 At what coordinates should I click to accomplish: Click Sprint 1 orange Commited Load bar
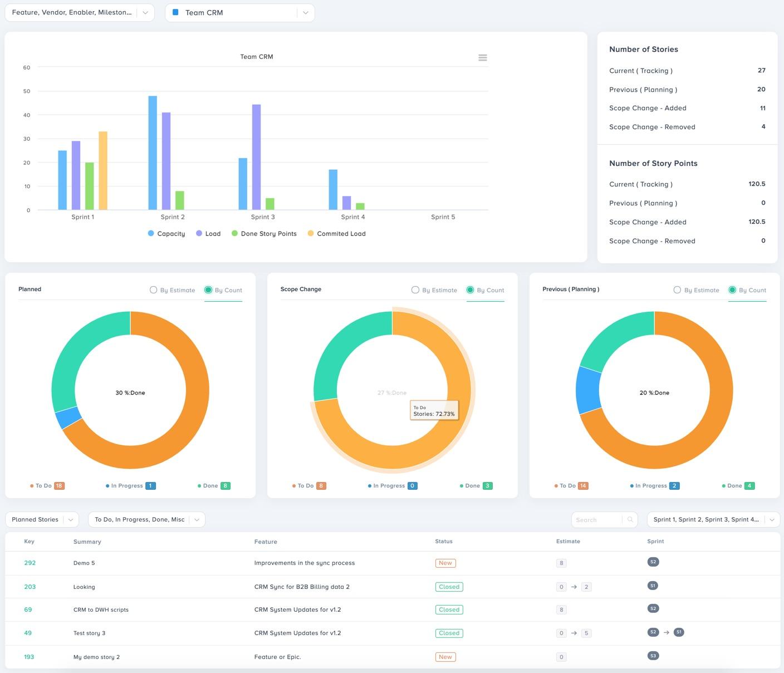pos(103,171)
